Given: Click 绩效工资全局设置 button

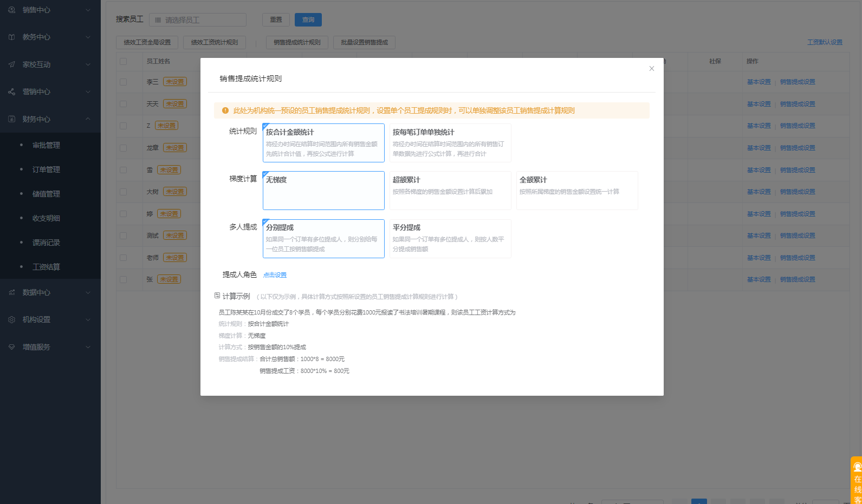Looking at the screenshot, I should pyautogui.click(x=147, y=42).
